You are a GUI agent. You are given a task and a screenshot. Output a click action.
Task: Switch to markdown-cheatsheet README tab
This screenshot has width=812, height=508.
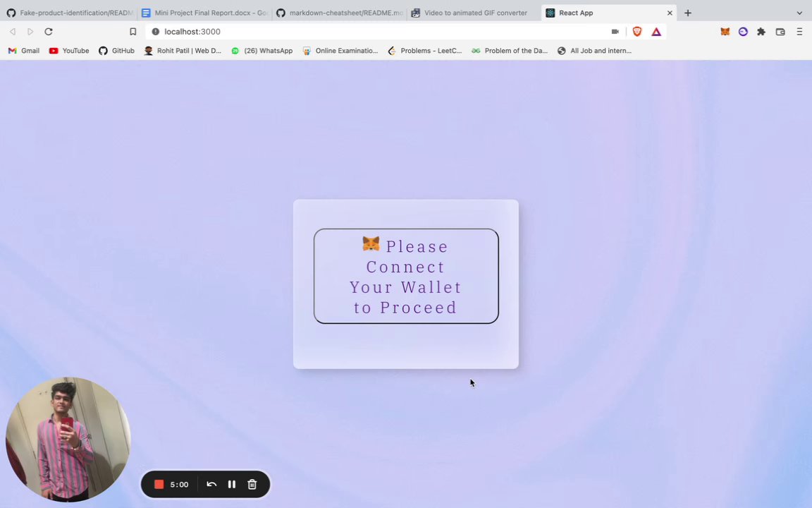click(x=339, y=13)
